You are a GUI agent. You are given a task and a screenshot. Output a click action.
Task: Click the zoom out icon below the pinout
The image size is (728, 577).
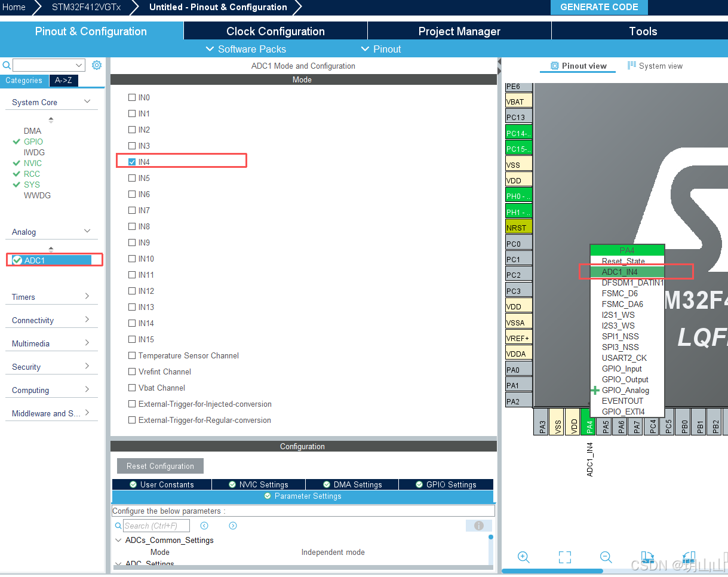pos(606,557)
